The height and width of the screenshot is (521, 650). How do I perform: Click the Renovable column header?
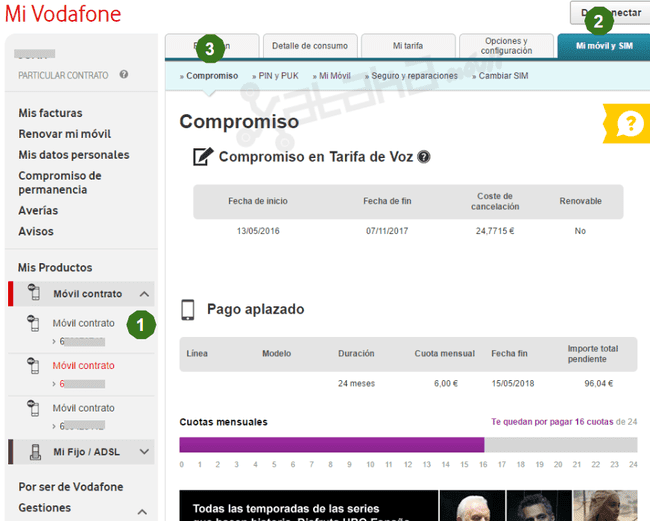[580, 201]
